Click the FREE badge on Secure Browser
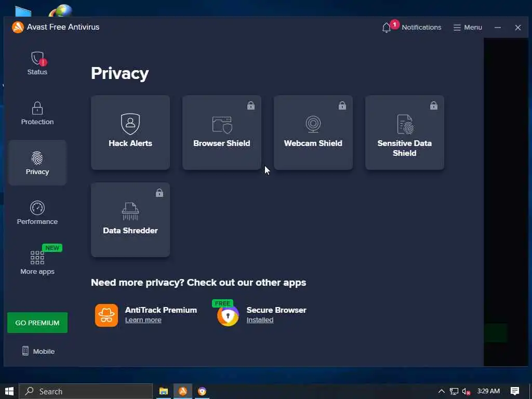This screenshot has height=399, width=532. (222, 303)
